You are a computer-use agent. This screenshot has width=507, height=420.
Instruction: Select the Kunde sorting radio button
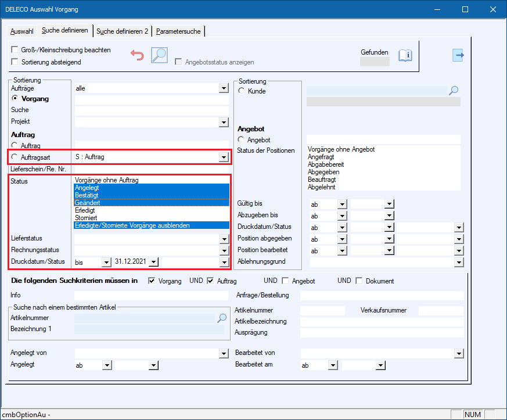(x=241, y=91)
